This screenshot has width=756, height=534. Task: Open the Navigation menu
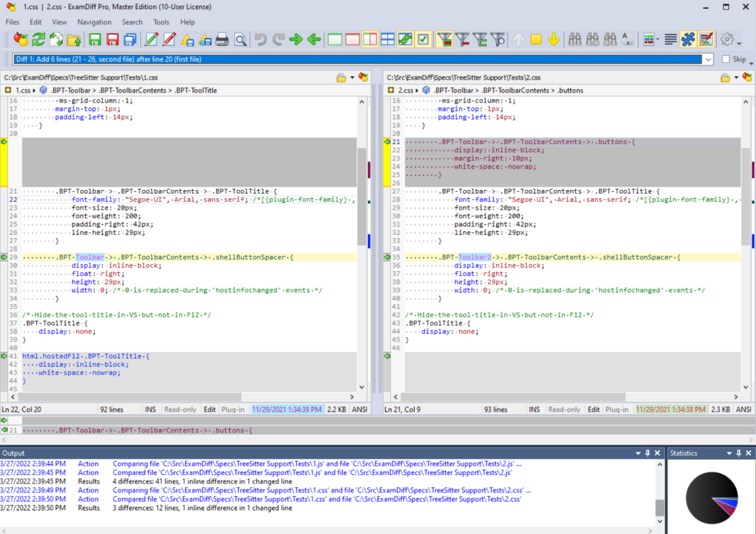[x=94, y=22]
